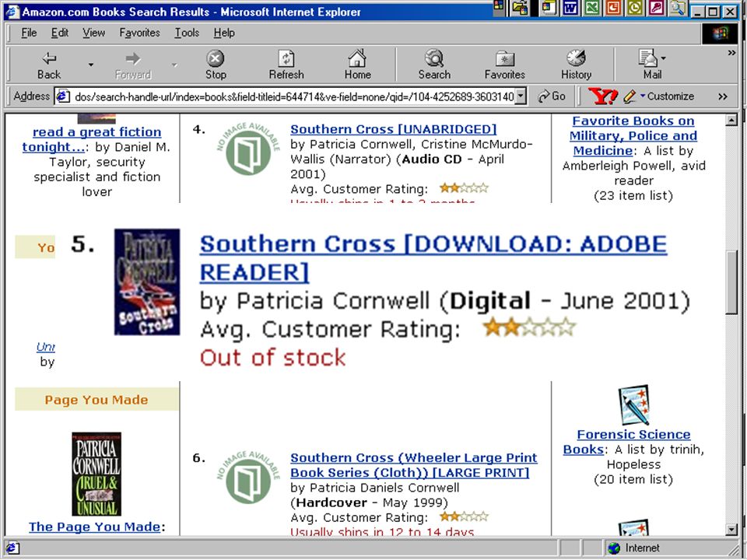Click the 'Out of stock' text
The width and height of the screenshot is (747, 560).
(x=272, y=358)
